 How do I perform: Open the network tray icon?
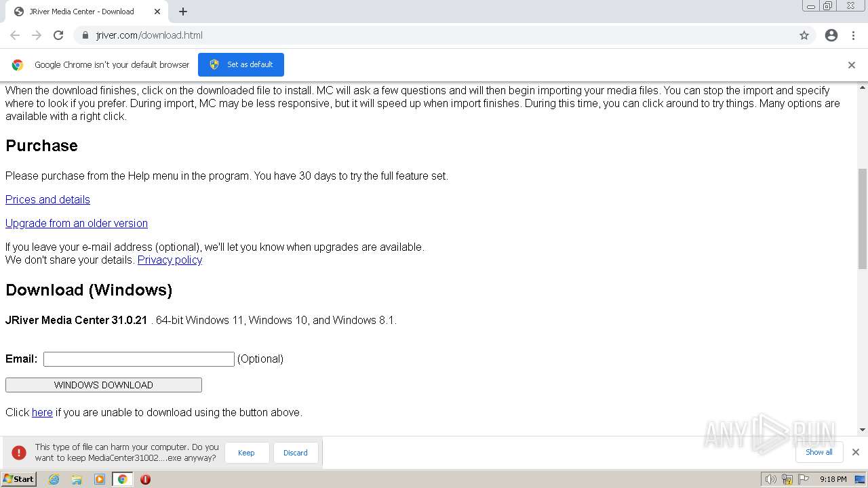pos(787,479)
